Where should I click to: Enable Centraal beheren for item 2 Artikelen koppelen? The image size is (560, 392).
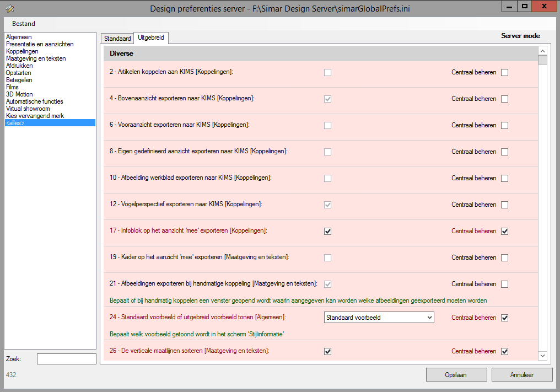(504, 72)
